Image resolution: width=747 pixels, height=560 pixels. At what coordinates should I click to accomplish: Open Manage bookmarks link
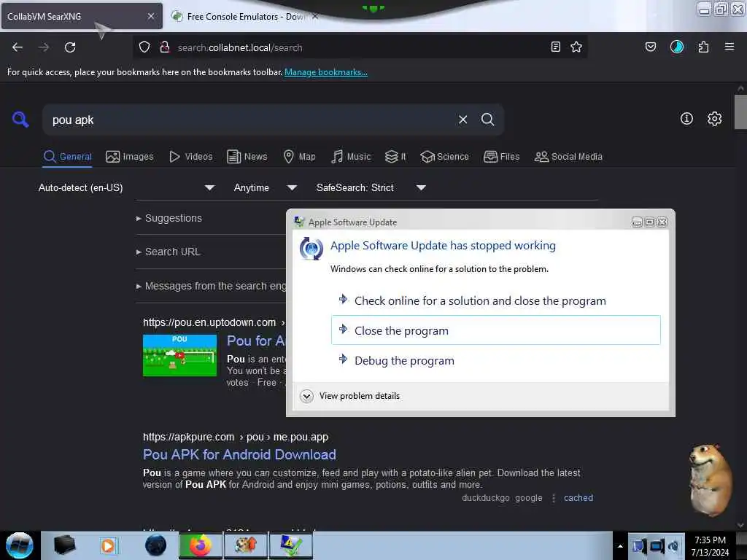(326, 72)
